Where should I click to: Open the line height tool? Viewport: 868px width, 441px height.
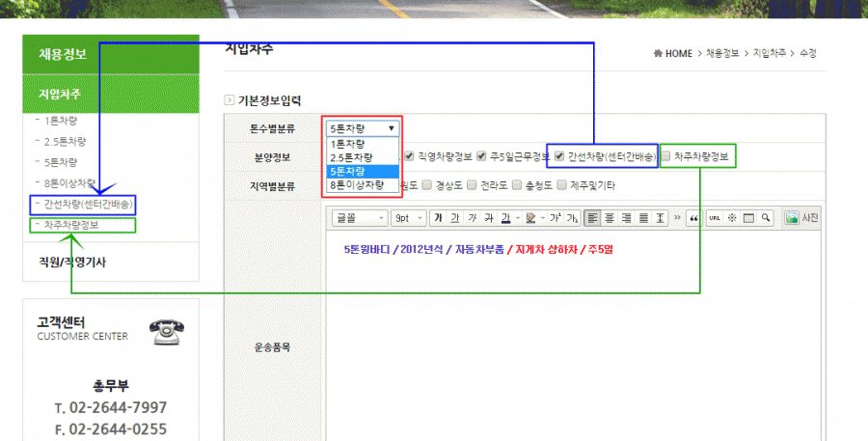click(x=660, y=218)
